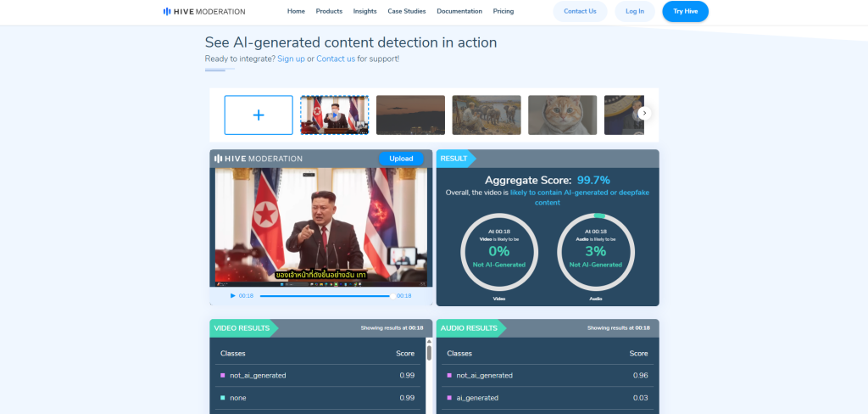This screenshot has width=868, height=414.
Task: Click the next arrow in thumbnail carousel
Action: [644, 113]
